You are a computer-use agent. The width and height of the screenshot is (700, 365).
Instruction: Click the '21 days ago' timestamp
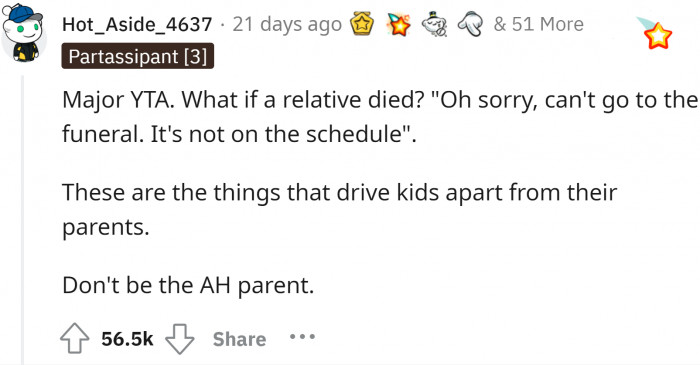click(287, 24)
